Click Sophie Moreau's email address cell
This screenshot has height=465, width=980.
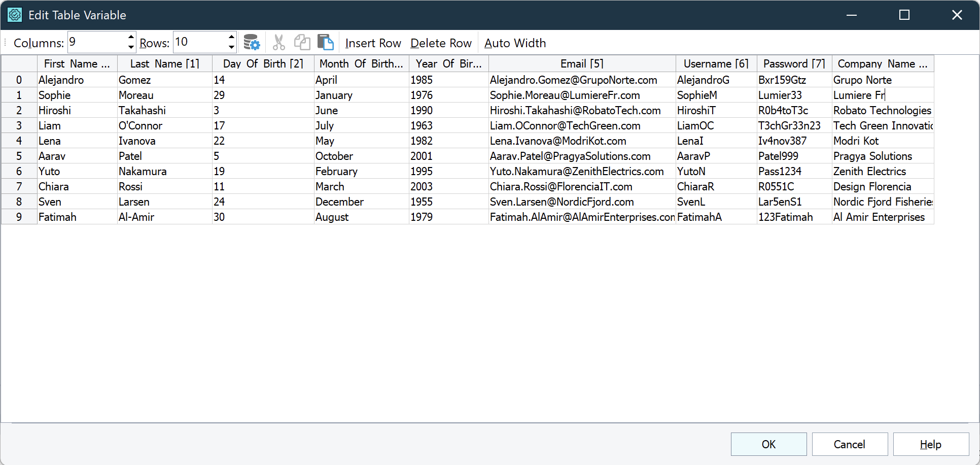point(565,95)
